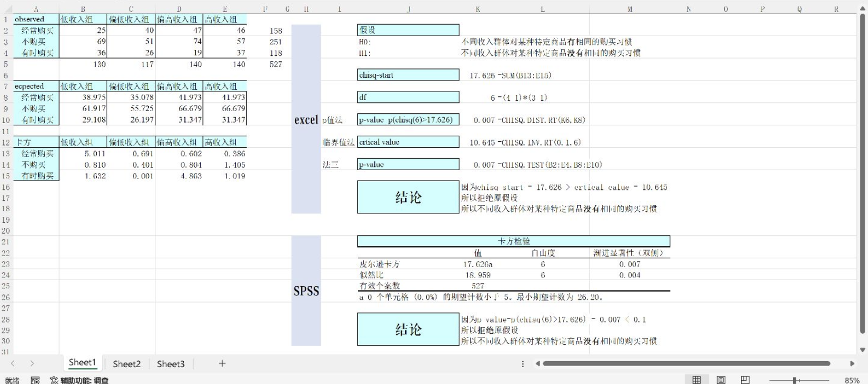868x384 pixels.
Task: Select the critical value label cell
Action: 408,142
